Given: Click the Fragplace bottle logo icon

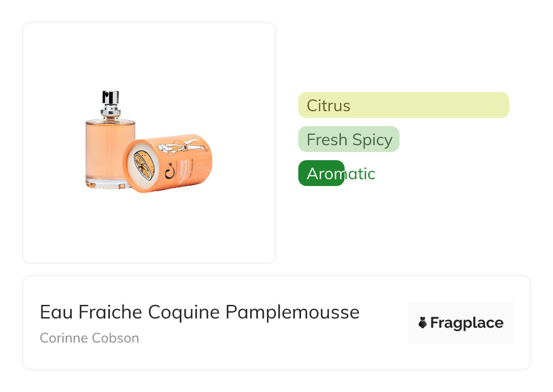Looking at the screenshot, I should [x=423, y=323].
